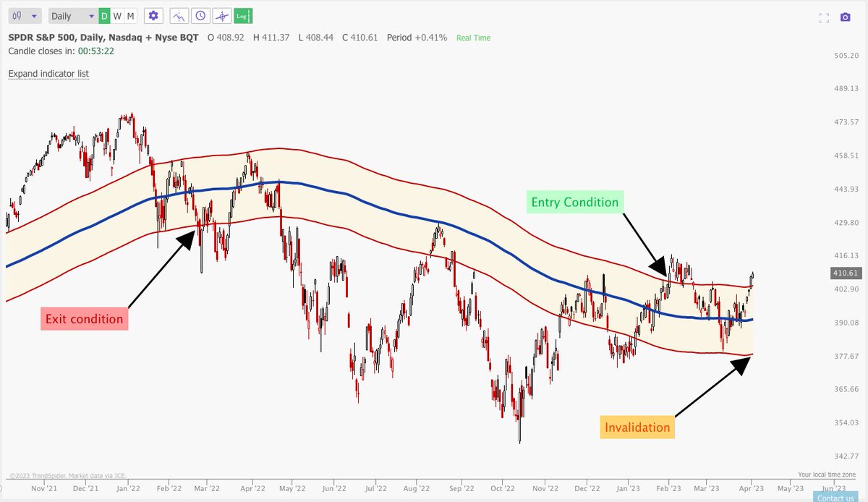This screenshot has width=868, height=502.
Task: Open the Daily timeframe dropdown
Action: point(72,15)
